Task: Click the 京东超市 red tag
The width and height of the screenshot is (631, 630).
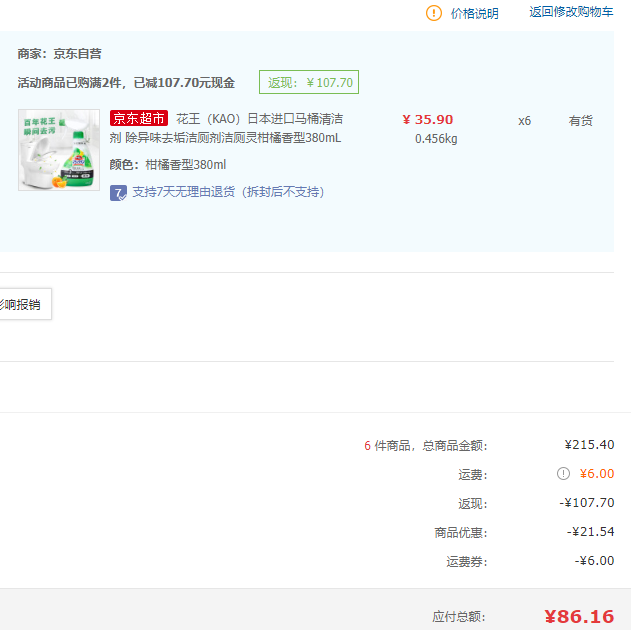Action: (139, 118)
